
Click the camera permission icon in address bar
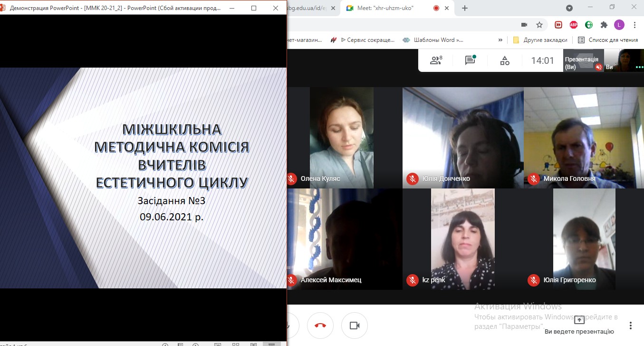click(x=524, y=25)
